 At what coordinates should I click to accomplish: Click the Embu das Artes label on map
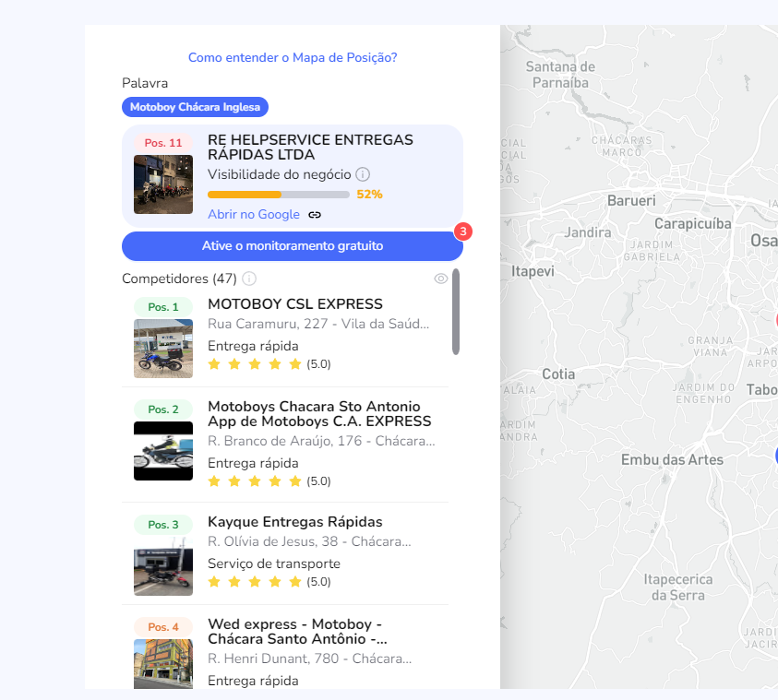click(x=672, y=459)
